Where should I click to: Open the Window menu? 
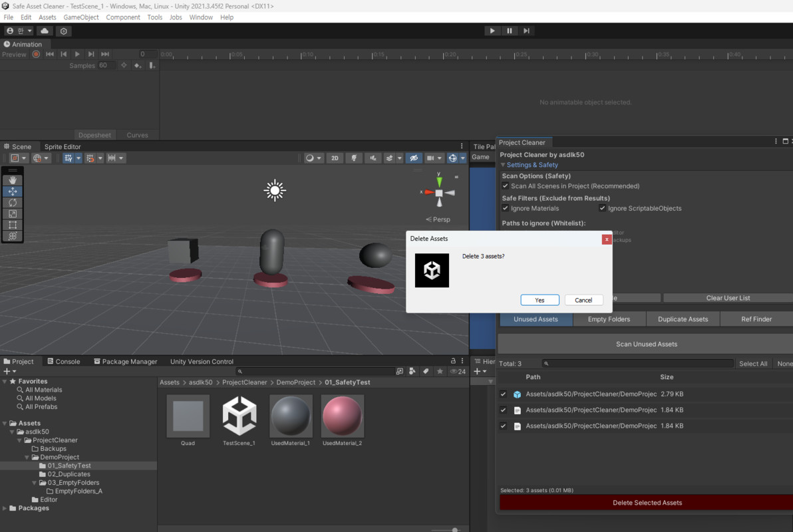pyautogui.click(x=201, y=17)
